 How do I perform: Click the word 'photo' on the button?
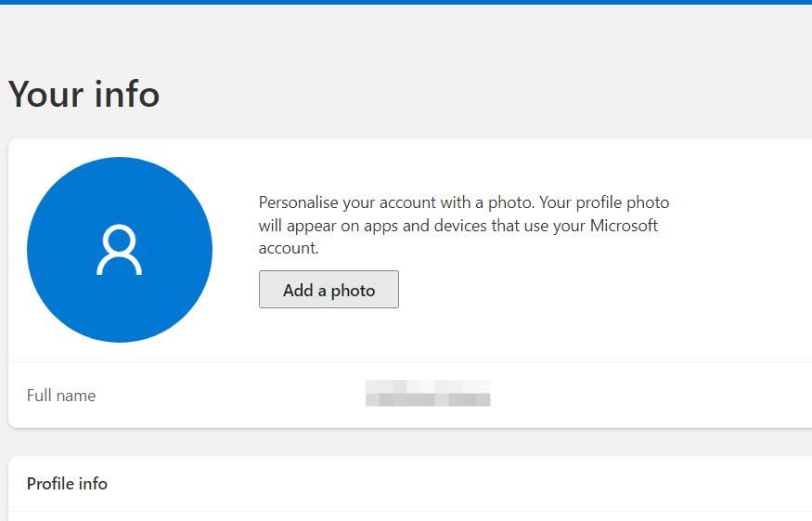point(354,290)
